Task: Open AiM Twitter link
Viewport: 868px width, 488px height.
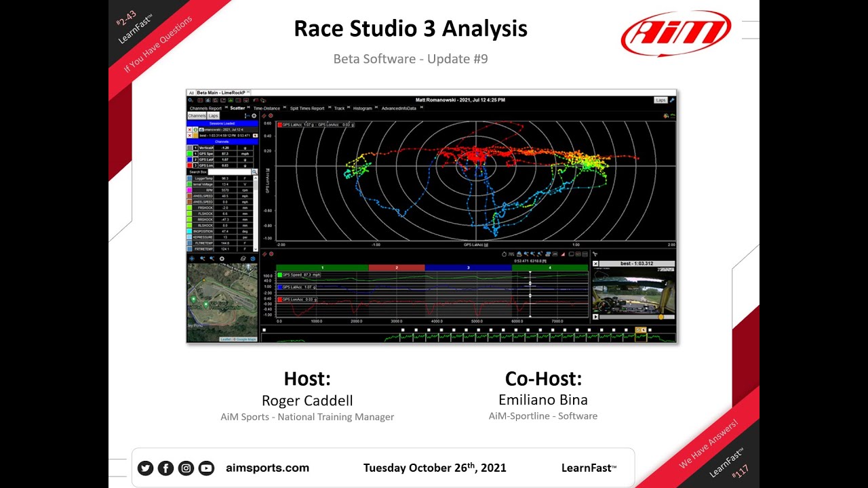Action: tap(145, 468)
